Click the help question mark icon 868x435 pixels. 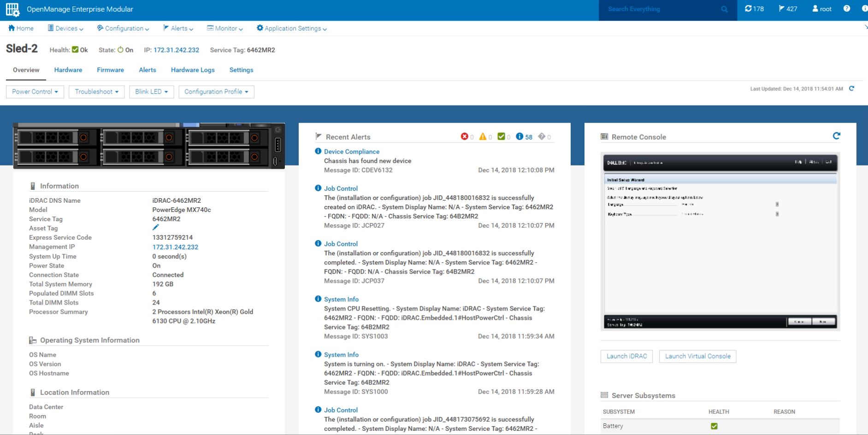(847, 9)
